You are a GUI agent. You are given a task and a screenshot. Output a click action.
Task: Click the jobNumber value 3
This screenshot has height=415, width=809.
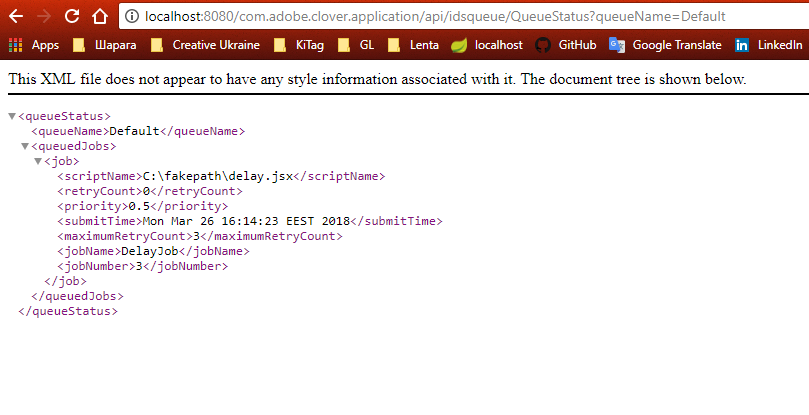pos(139,266)
